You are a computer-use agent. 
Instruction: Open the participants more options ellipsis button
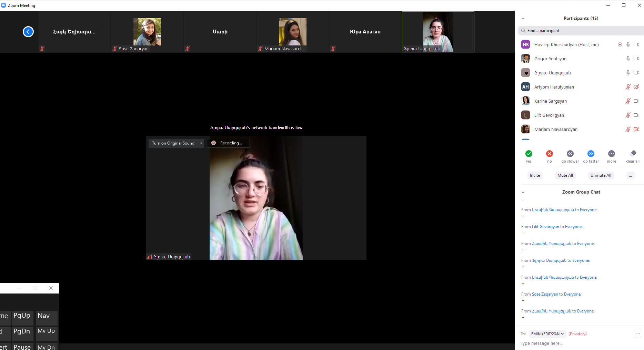[x=630, y=176]
